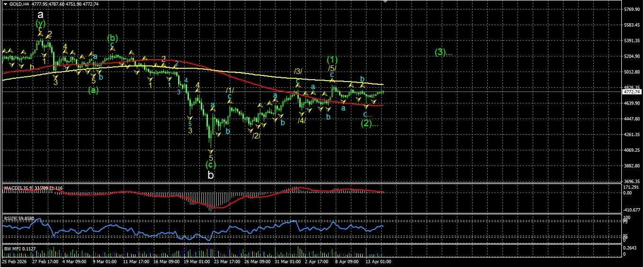Screen dimensions: 644x267
Task: Click the 4639.90 price scale value
Action: click(632, 103)
